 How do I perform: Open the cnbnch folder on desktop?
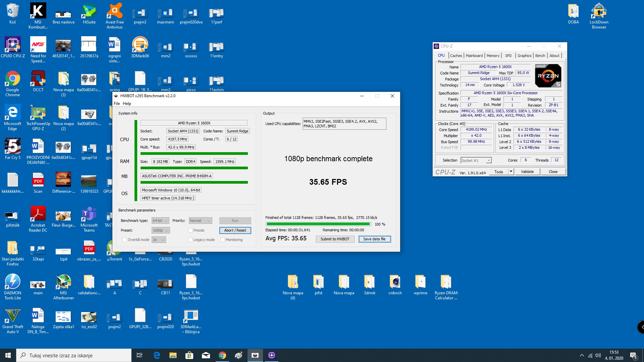[395, 284]
